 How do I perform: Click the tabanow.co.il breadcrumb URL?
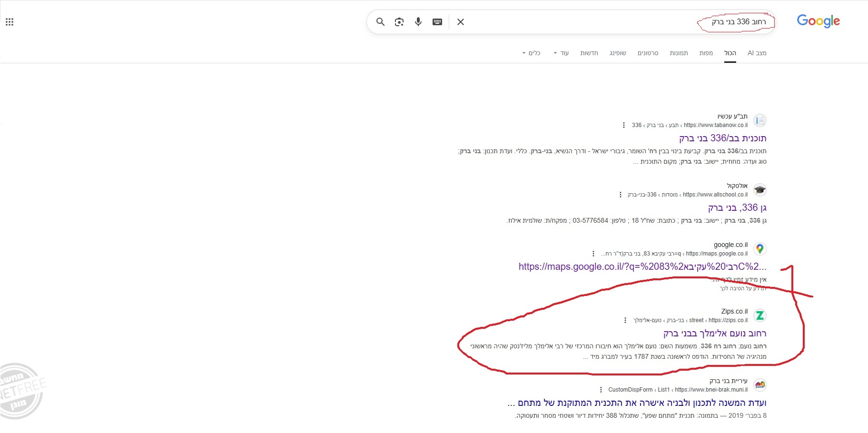690,125
